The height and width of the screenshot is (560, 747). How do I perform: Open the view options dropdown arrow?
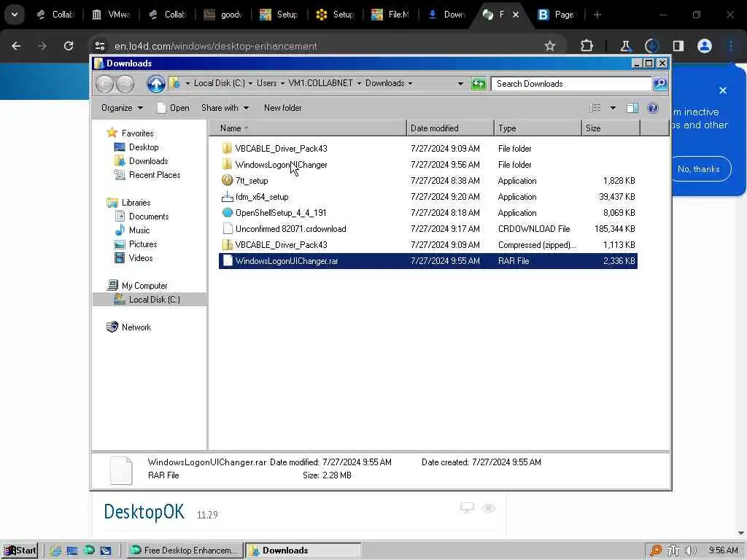(x=613, y=108)
